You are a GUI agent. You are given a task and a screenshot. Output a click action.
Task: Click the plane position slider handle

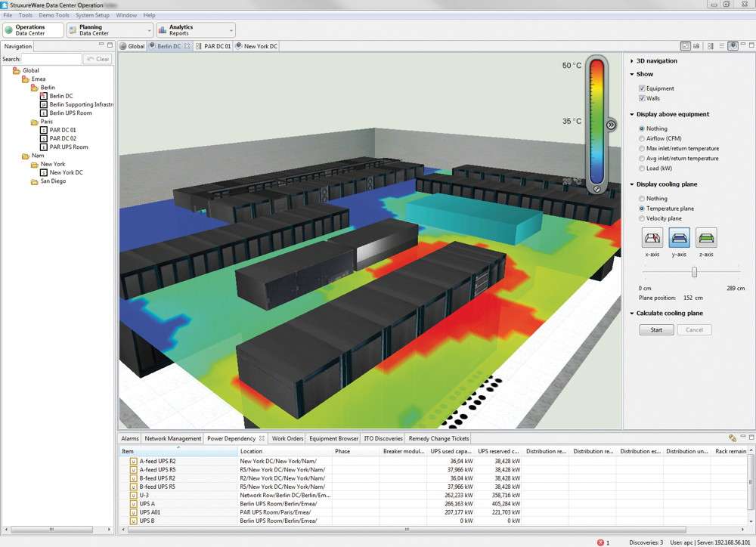694,272
